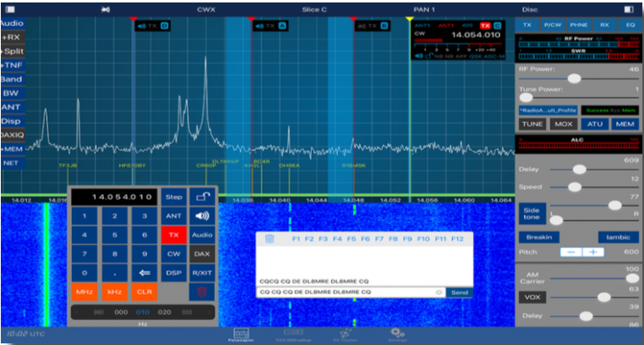Toggle the right panel icon in header
Image resolution: width=644 pixels, height=345 pixels.
tap(629, 9)
